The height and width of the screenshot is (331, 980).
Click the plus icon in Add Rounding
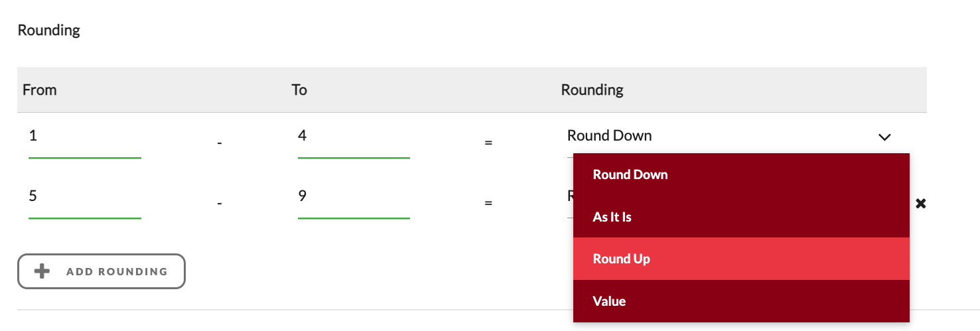pyautogui.click(x=42, y=271)
